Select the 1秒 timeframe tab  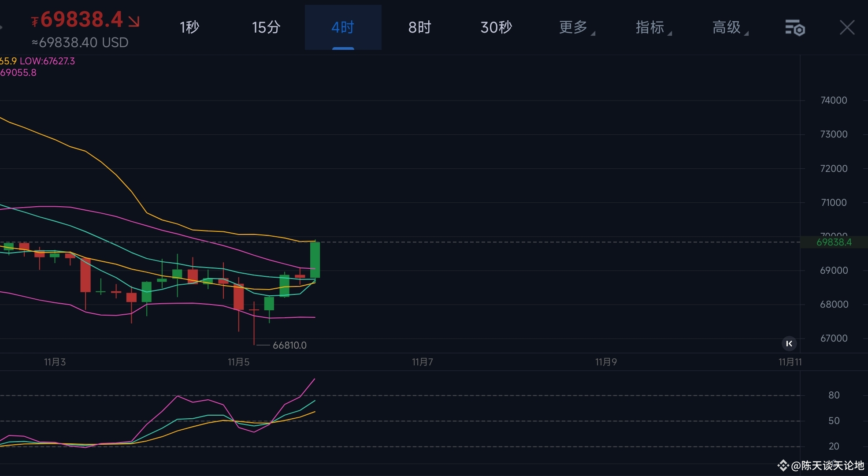[x=189, y=27]
